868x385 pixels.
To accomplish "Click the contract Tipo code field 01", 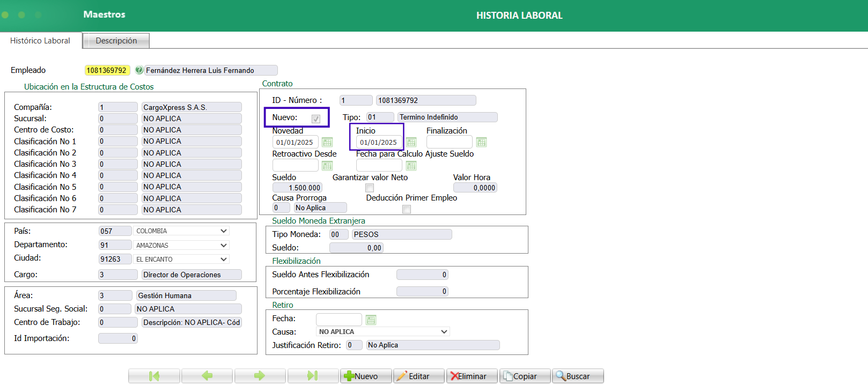I will click(x=380, y=117).
